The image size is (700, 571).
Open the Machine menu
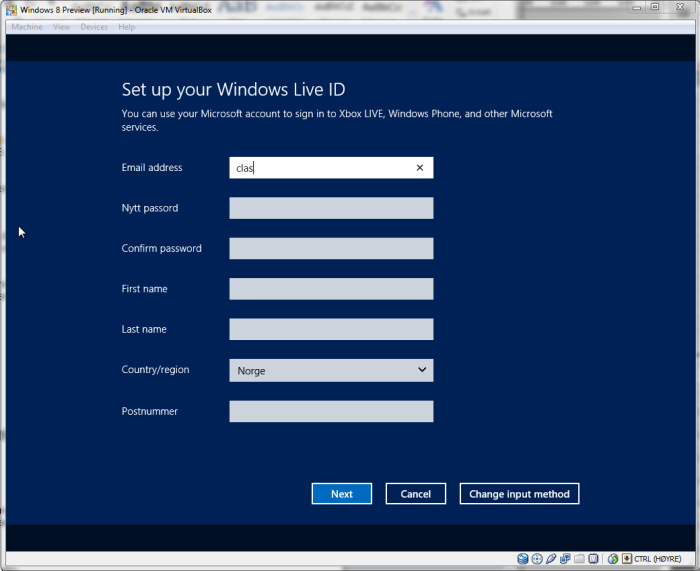coord(27,27)
